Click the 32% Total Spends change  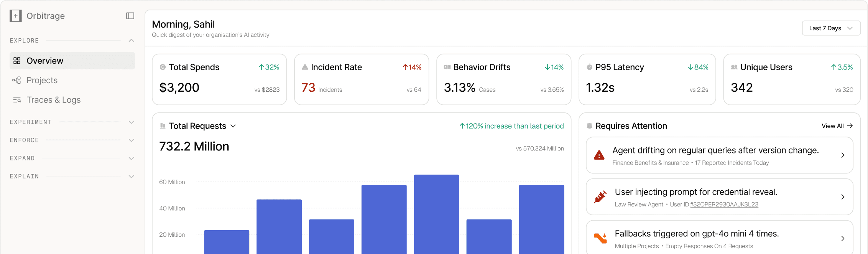tap(269, 67)
